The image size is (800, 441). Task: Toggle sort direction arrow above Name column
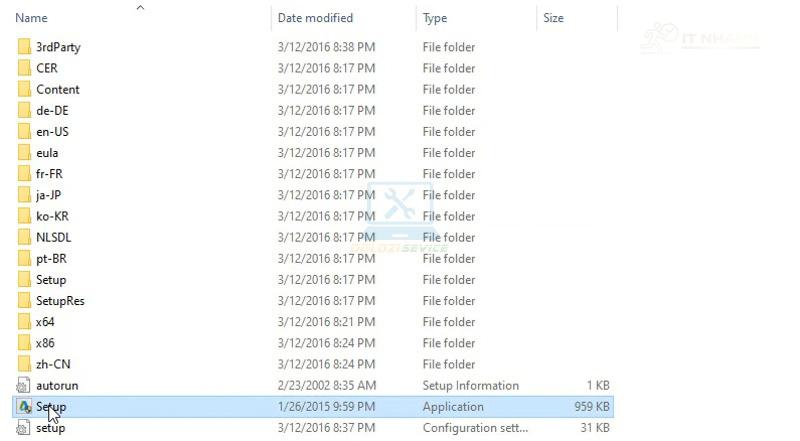coord(140,7)
